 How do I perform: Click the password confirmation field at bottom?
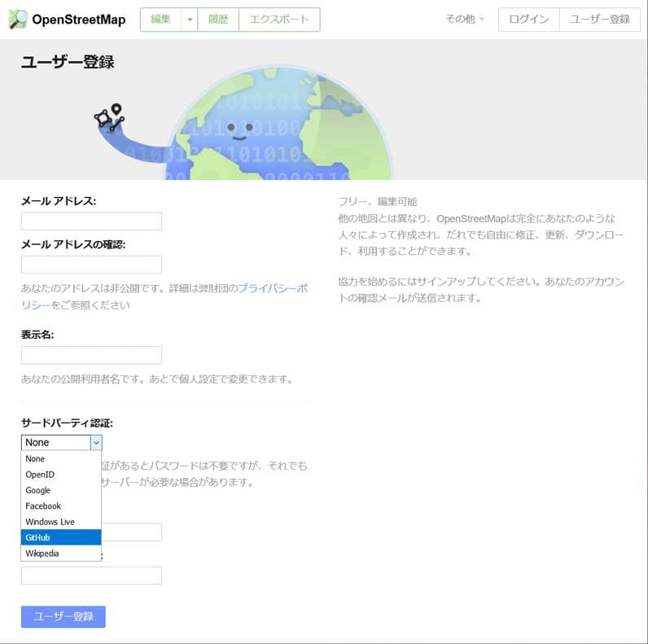(91, 576)
